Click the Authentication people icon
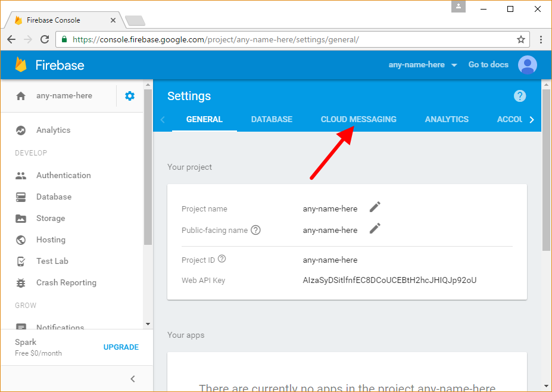This screenshot has width=552, height=392. click(21, 175)
